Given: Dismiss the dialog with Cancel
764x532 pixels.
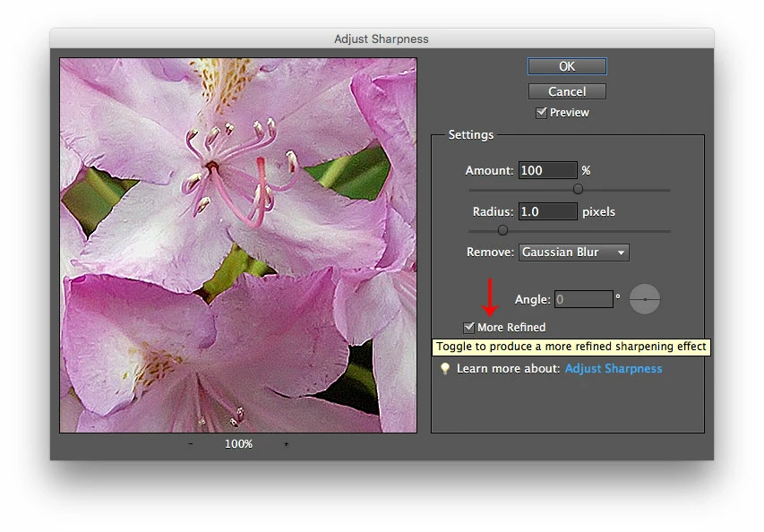Looking at the screenshot, I should pos(567,91).
